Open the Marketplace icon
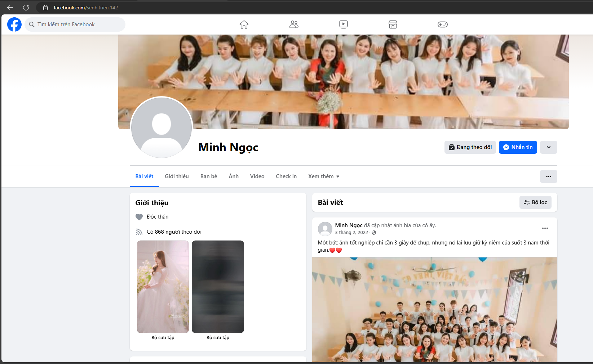Viewport: 593px width, 364px height. [393, 24]
